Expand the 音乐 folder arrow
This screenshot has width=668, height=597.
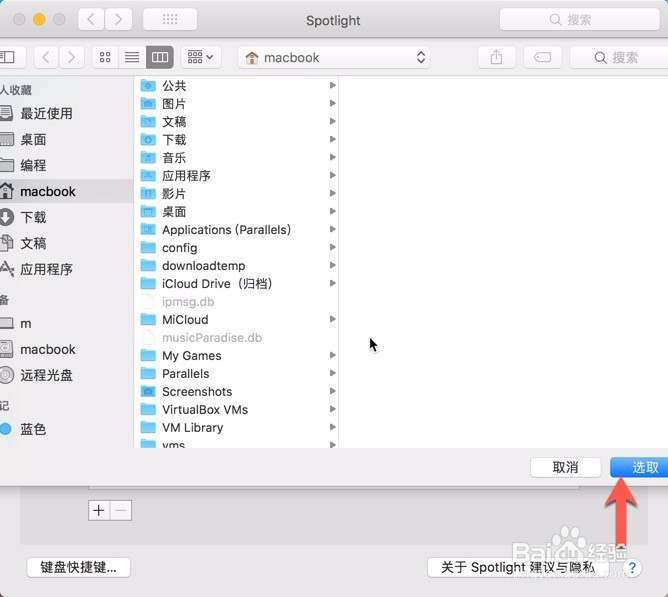(333, 157)
